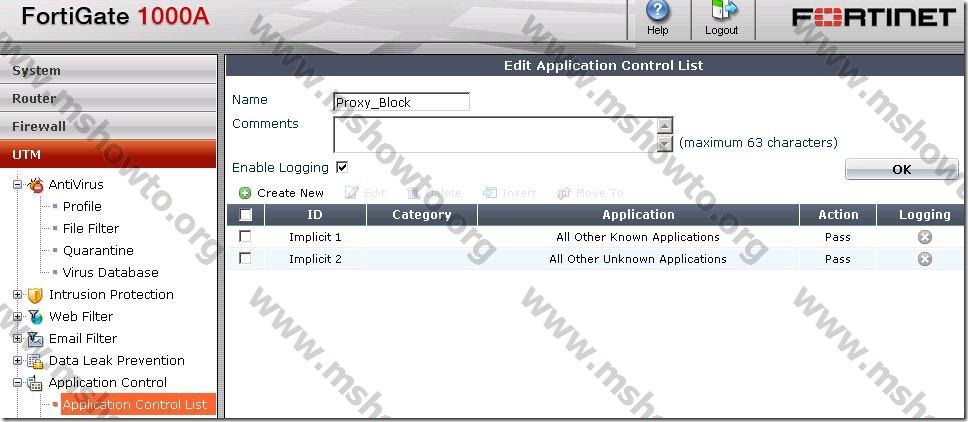Open the UTM menu section
The height and width of the screenshot is (422, 968).
[108, 154]
